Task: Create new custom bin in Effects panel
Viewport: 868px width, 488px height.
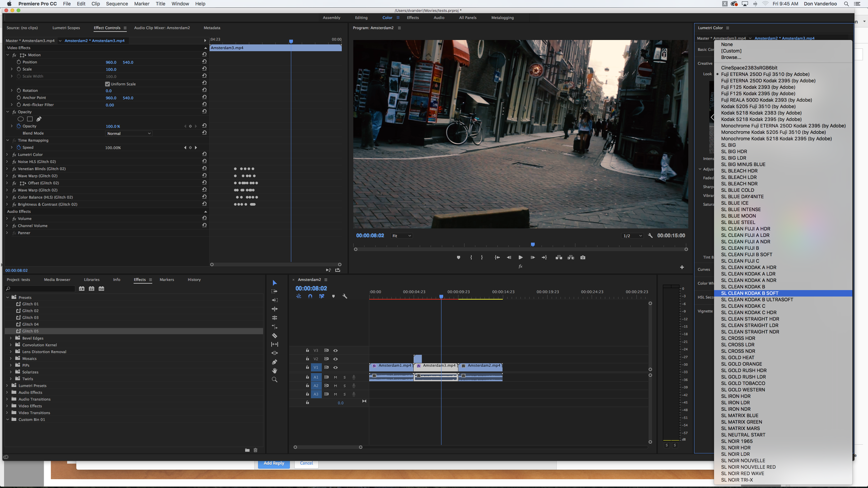Action: pos(247,450)
